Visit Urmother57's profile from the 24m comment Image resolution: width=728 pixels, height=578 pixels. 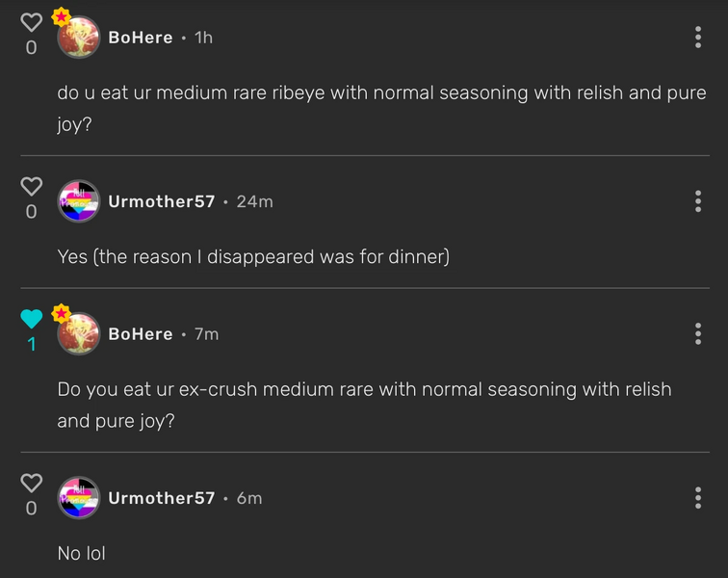click(162, 201)
